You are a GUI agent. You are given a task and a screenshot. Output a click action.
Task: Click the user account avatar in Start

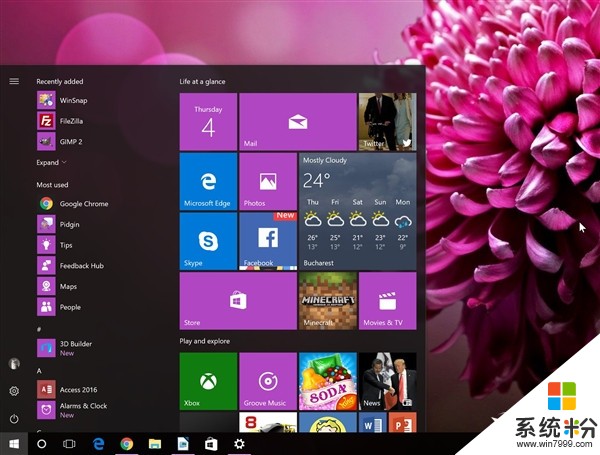pos(14,364)
